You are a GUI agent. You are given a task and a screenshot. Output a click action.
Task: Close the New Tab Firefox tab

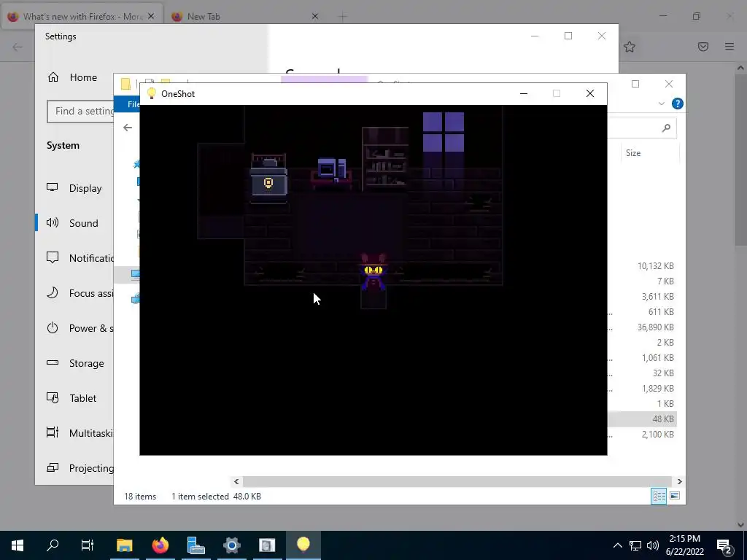315,16
